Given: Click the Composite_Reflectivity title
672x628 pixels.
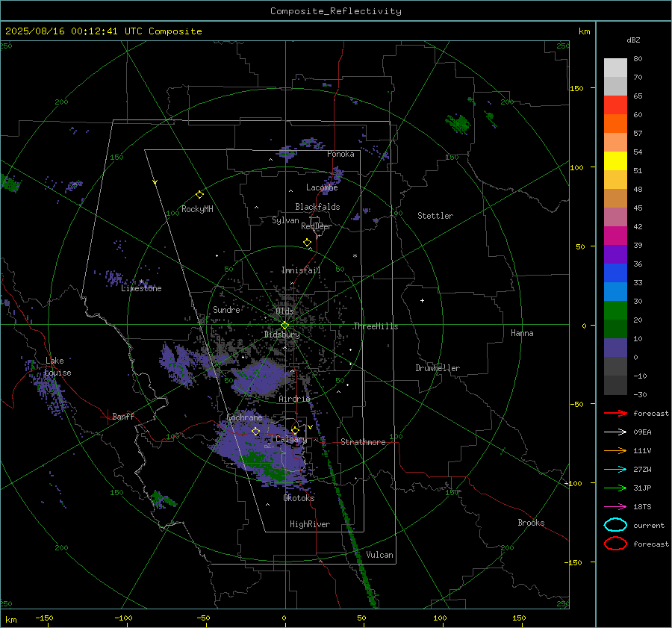Looking at the screenshot, I should click(x=335, y=11).
